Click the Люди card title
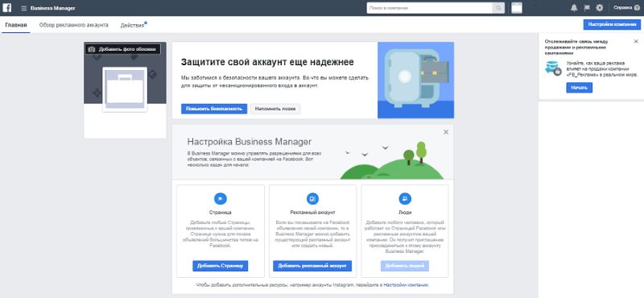The height and width of the screenshot is (298, 644). pos(405,213)
